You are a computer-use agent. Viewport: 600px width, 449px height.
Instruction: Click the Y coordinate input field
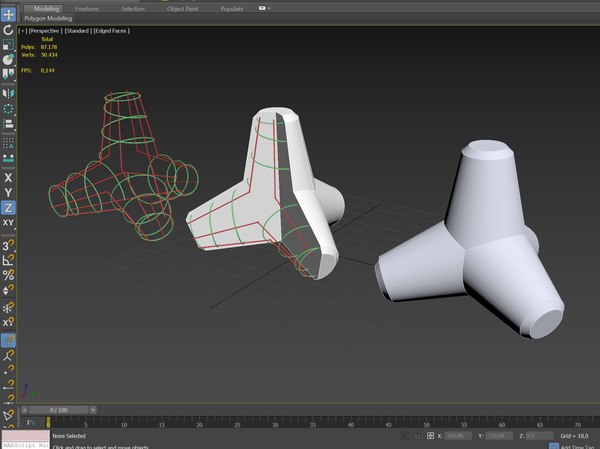pyautogui.click(x=499, y=436)
